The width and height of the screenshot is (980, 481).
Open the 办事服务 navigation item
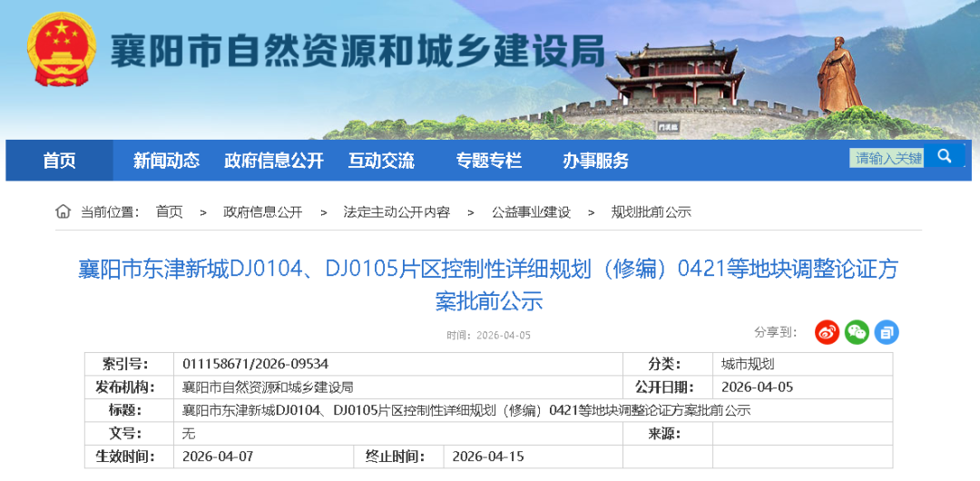coord(595,161)
